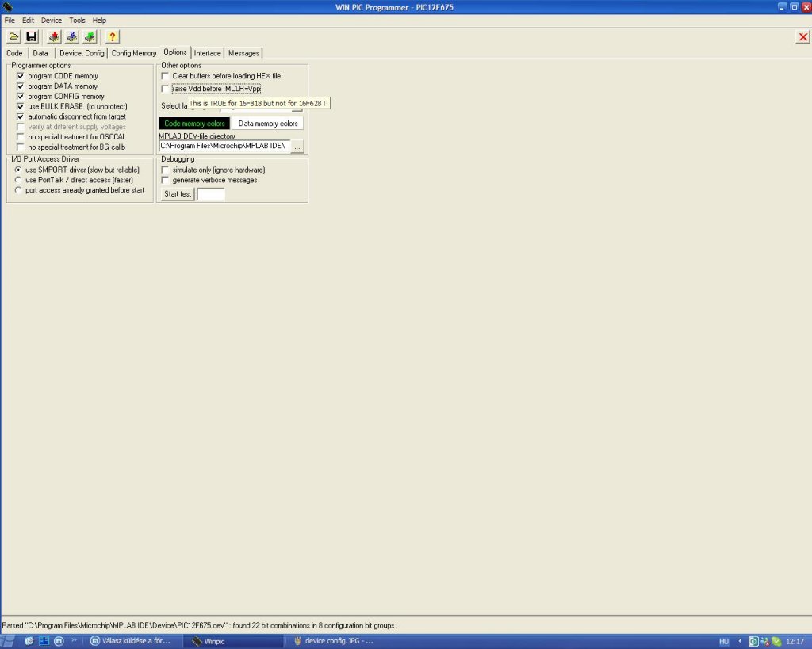Click the status bar Parsed message text
The width and height of the screenshot is (812, 649).
(x=199, y=625)
